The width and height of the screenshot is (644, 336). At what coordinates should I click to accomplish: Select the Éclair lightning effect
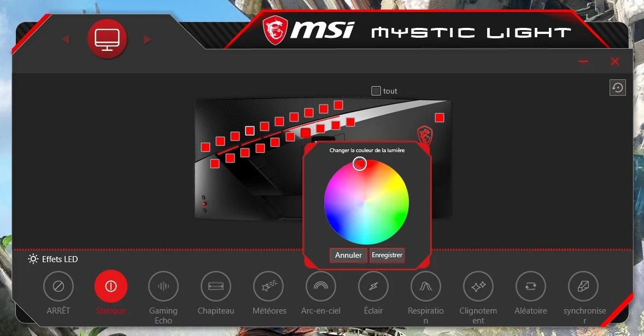pyautogui.click(x=373, y=286)
